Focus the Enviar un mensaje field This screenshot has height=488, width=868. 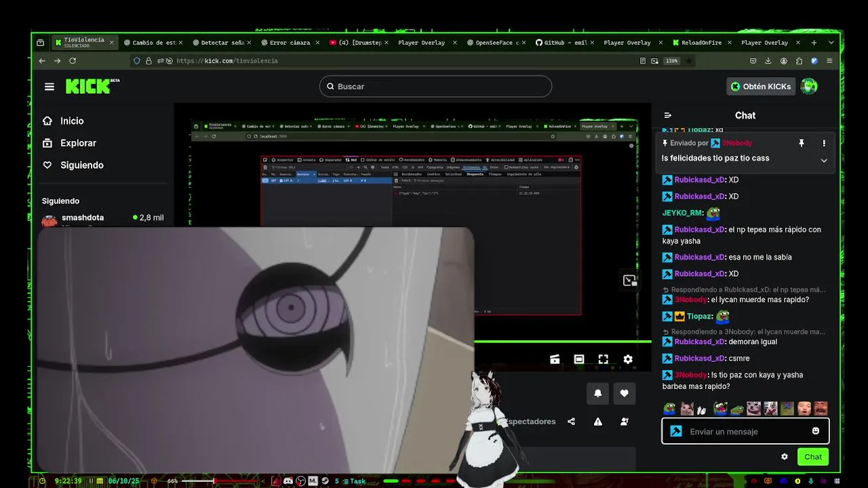click(745, 431)
